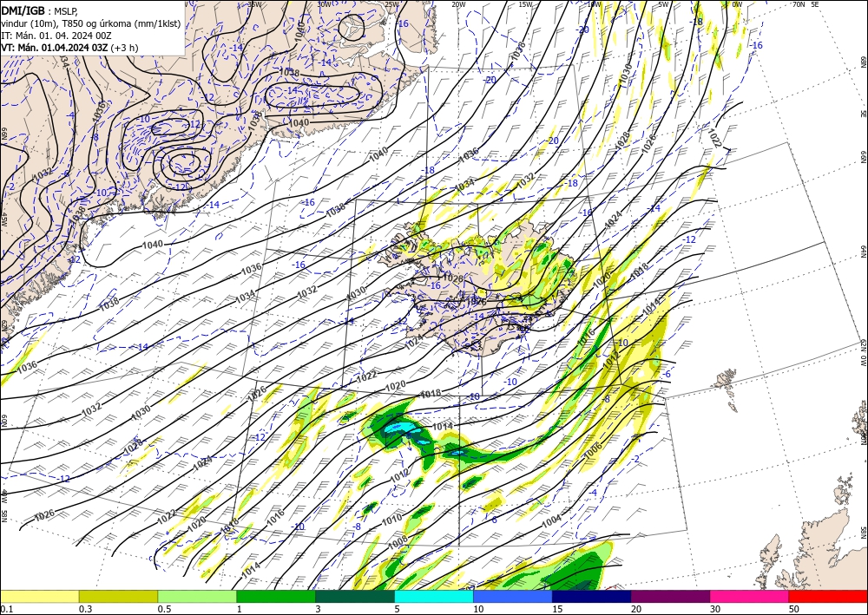
Task: Click the '50' legend value label
Action: coord(794,609)
